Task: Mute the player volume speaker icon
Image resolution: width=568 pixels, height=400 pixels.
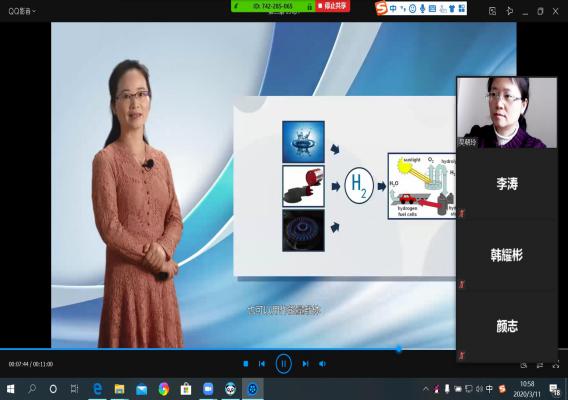Action: pyautogui.click(x=322, y=363)
